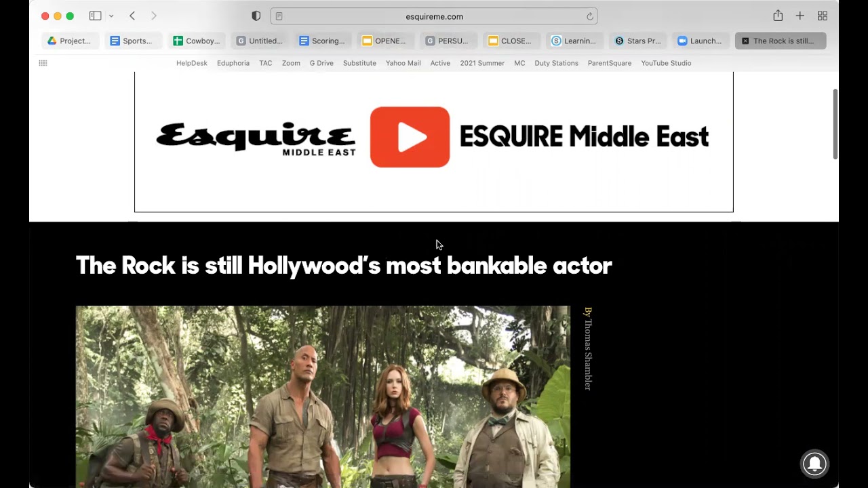This screenshot has height=488, width=868.
Task: Switch to the Untitled... tab
Action: click(x=260, y=41)
